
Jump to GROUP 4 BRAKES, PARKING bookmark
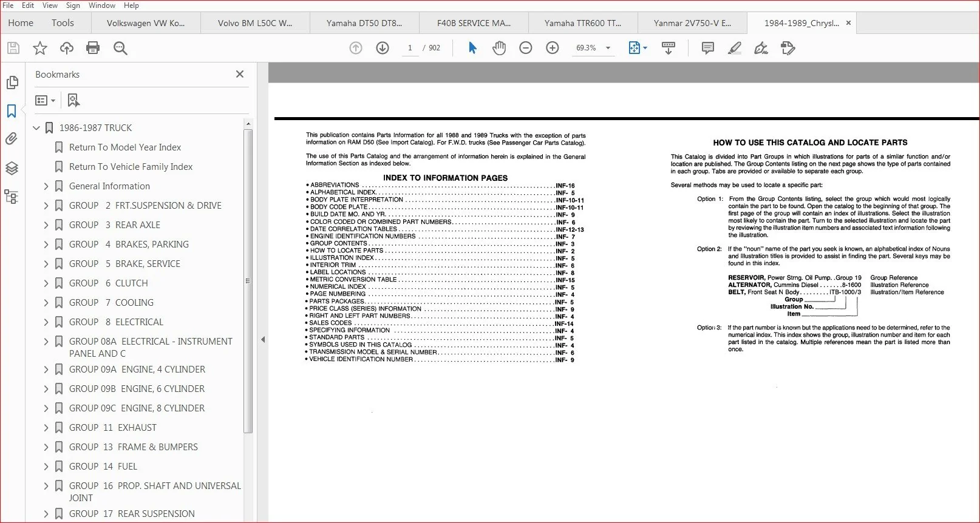(x=129, y=245)
